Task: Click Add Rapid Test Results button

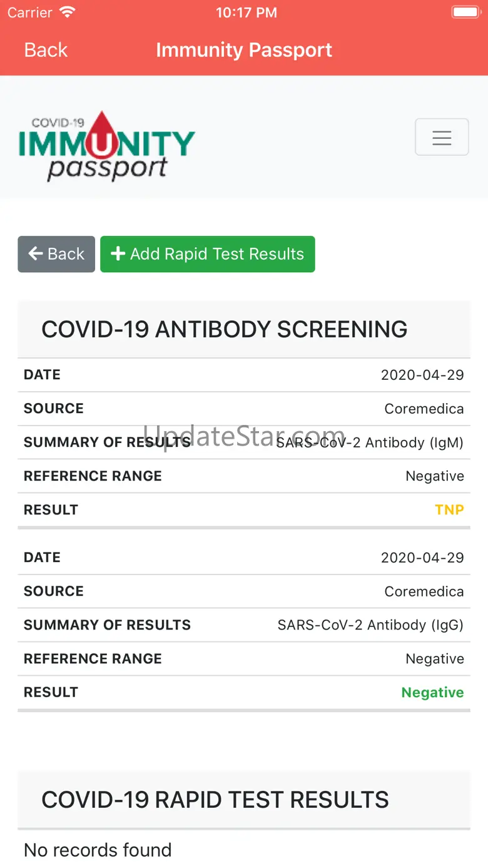Action: [x=207, y=254]
